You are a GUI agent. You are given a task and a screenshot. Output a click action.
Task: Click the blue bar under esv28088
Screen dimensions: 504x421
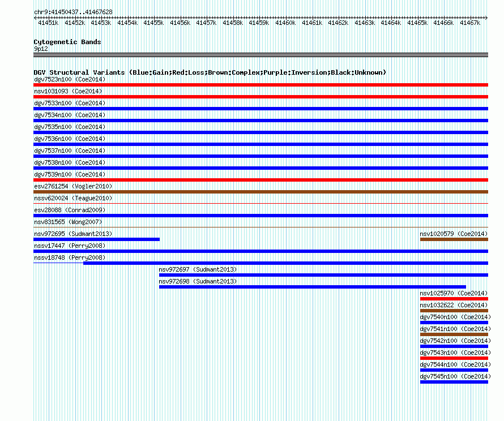(260, 216)
